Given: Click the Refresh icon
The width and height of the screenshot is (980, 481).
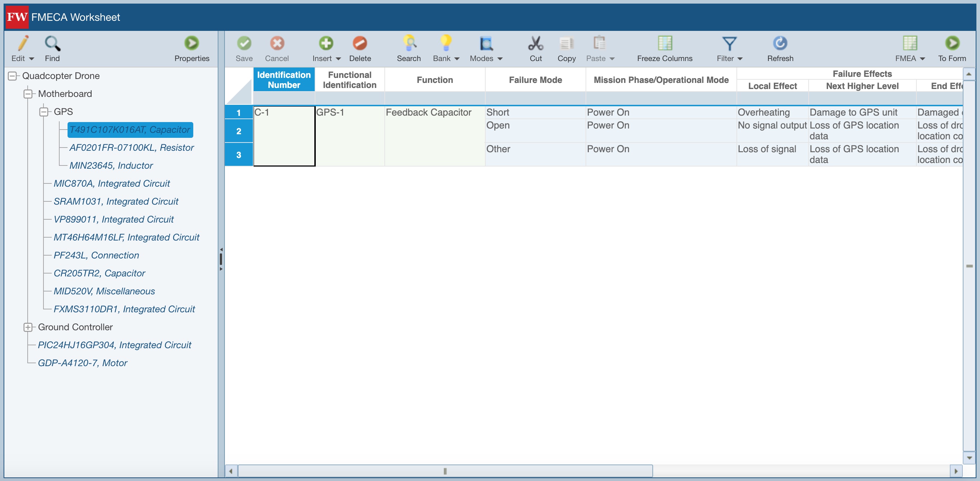Looking at the screenshot, I should point(780,43).
